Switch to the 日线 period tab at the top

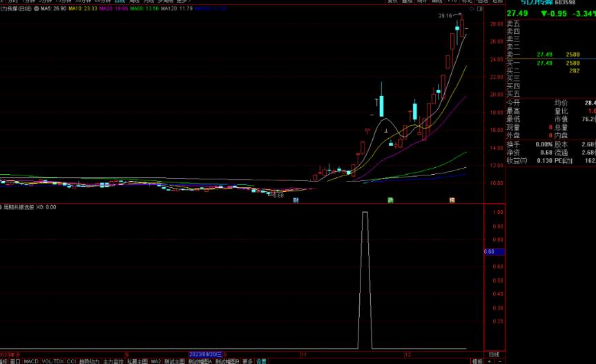pos(119,1)
